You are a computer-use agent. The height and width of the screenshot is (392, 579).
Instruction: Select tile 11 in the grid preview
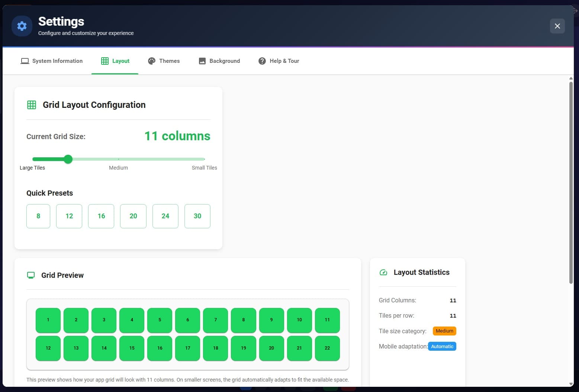(x=327, y=320)
